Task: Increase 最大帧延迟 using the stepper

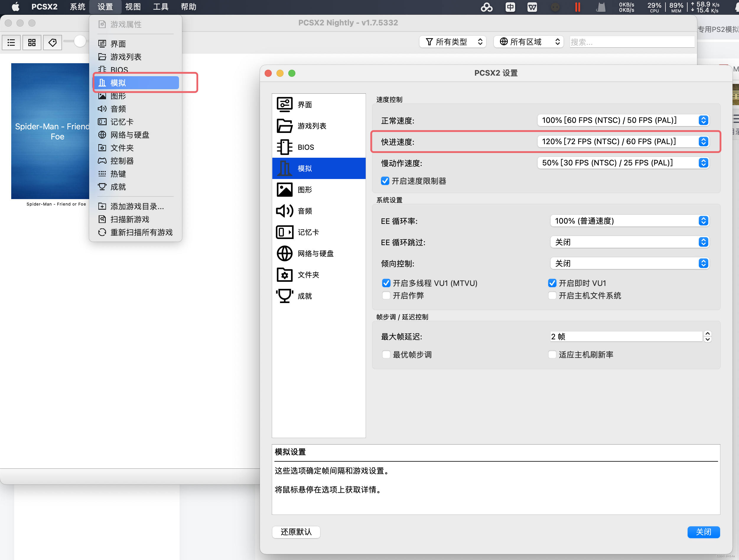Action: (707, 334)
